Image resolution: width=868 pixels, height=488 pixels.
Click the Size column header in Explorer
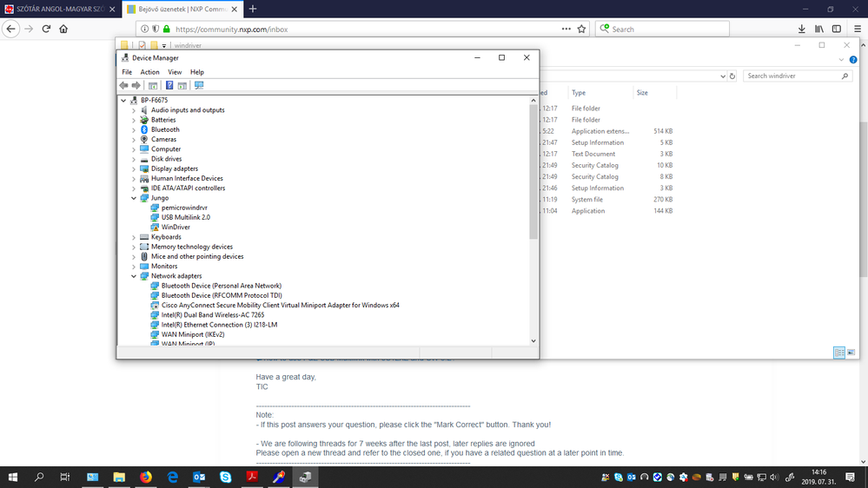tap(642, 92)
